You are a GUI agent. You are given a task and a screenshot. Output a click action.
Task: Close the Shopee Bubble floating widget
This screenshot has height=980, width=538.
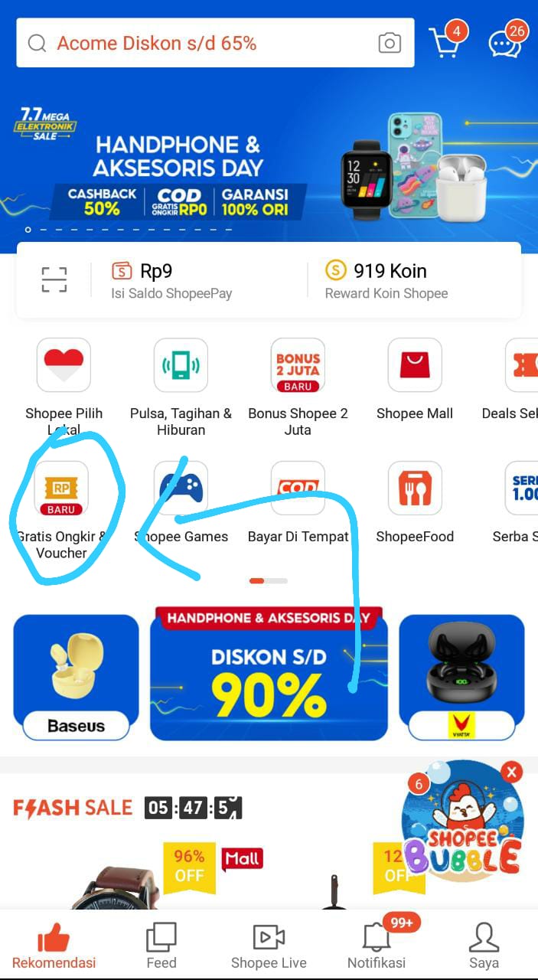(511, 772)
